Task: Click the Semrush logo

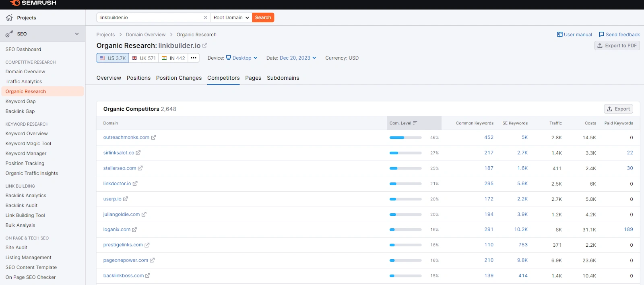Action: click(x=33, y=3)
